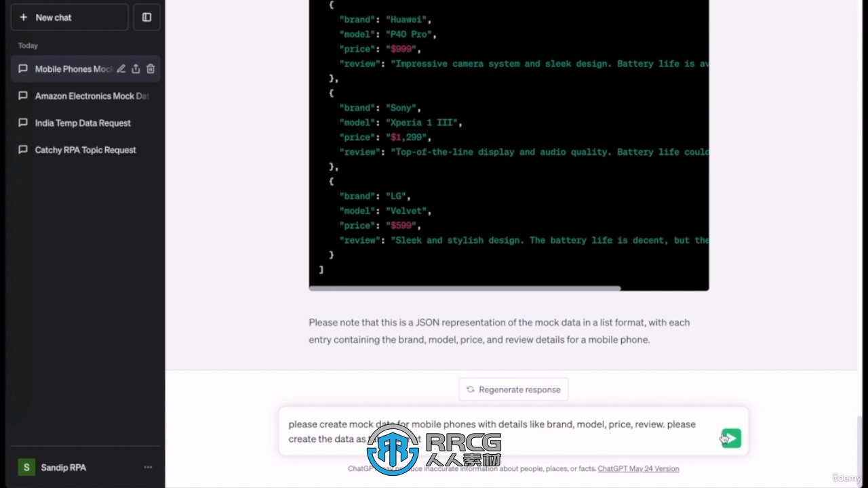Click the "LG" brand value

pyautogui.click(x=397, y=196)
